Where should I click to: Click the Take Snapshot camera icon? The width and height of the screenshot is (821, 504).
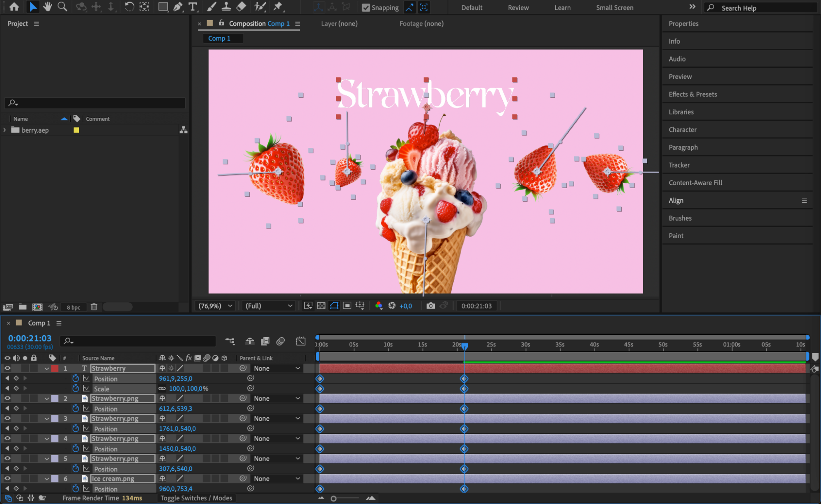click(x=430, y=306)
